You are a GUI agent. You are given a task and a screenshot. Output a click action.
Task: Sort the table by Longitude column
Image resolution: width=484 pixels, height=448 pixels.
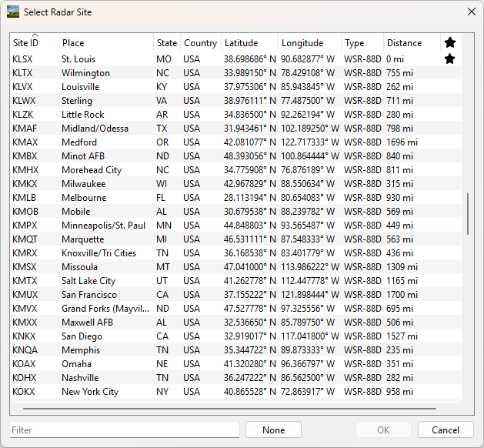(x=309, y=42)
